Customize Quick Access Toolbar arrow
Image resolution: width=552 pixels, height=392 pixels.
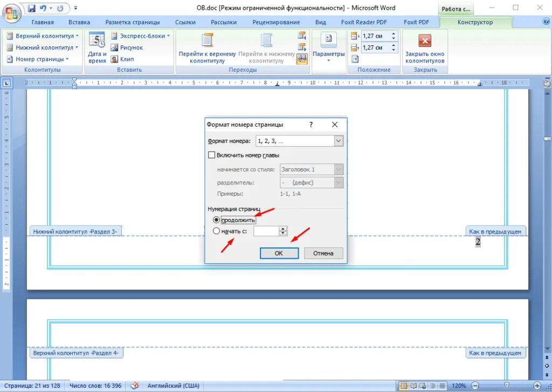click(x=75, y=8)
